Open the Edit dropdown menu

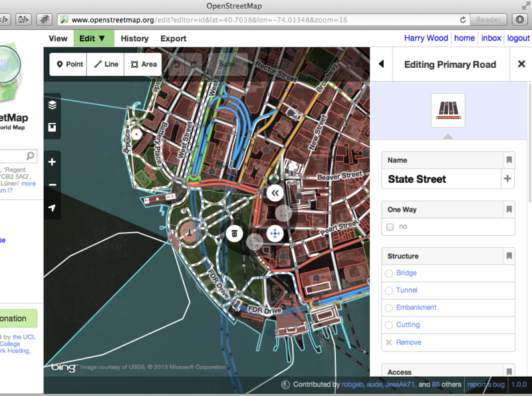tap(94, 39)
